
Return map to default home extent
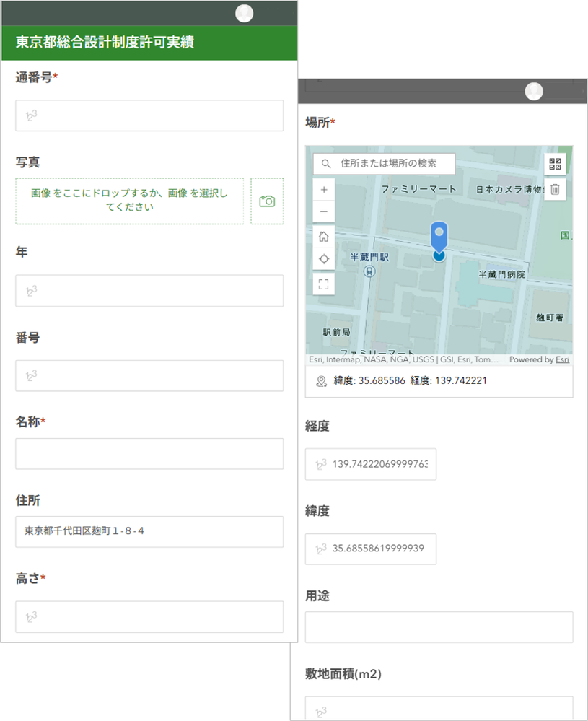[324, 234]
